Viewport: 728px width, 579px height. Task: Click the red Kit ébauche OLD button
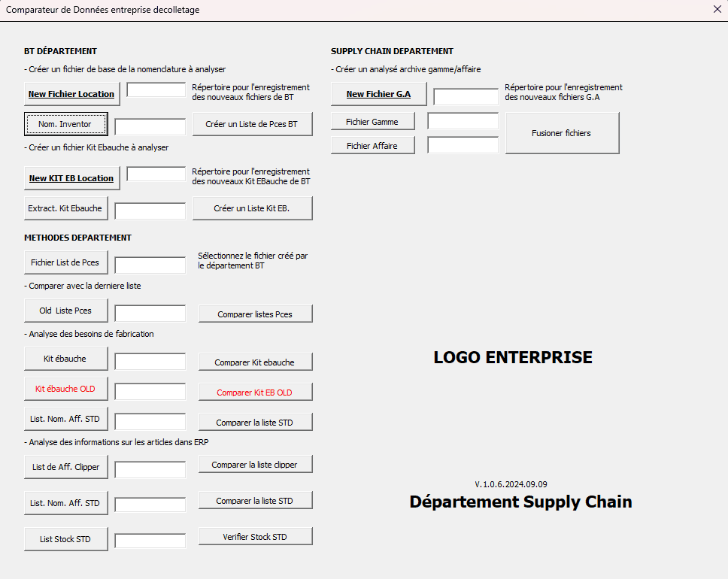(65, 389)
